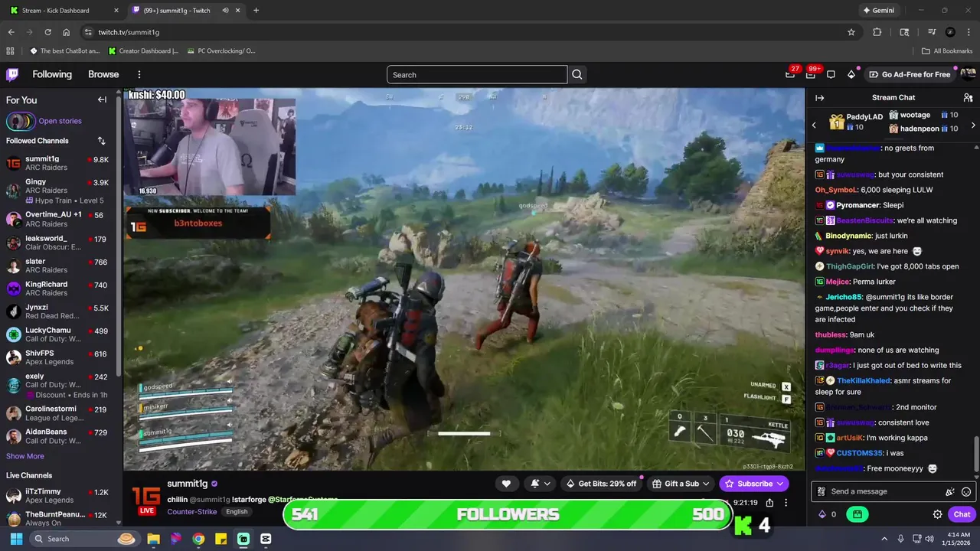Image resolution: width=980 pixels, height=551 pixels.
Task: Open All Bookmarks folder
Action: [947, 51]
